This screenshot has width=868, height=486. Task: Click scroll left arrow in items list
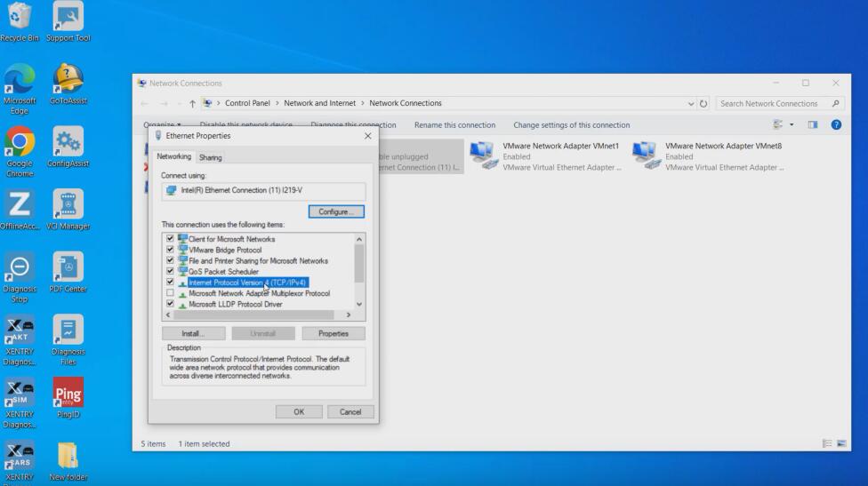point(168,315)
